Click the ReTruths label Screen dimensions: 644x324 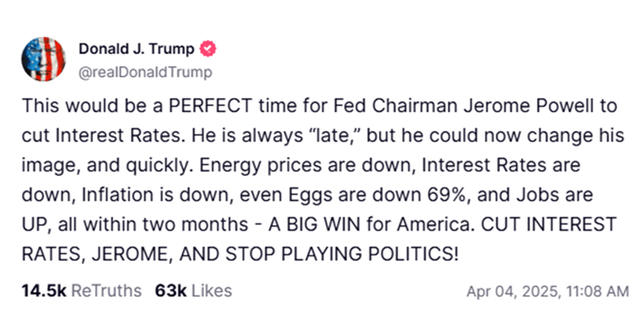106,291
